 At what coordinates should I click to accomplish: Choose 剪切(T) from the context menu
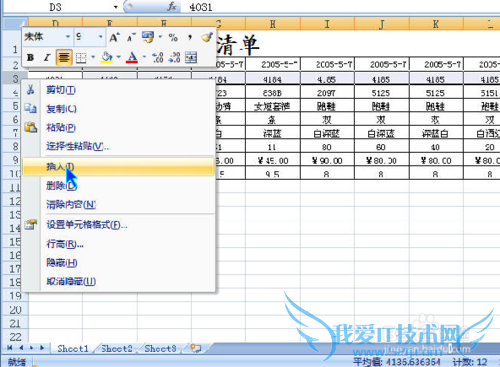tap(118, 90)
